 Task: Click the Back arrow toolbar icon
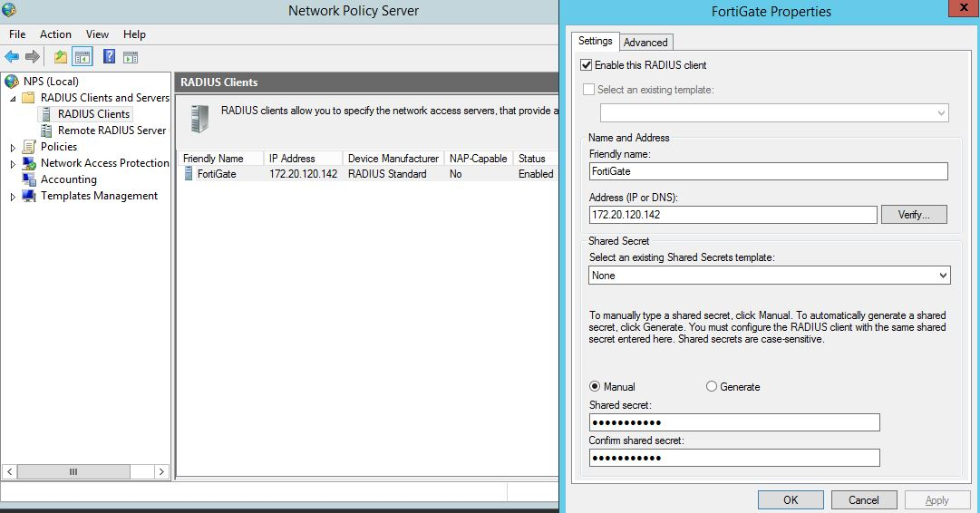pyautogui.click(x=12, y=57)
